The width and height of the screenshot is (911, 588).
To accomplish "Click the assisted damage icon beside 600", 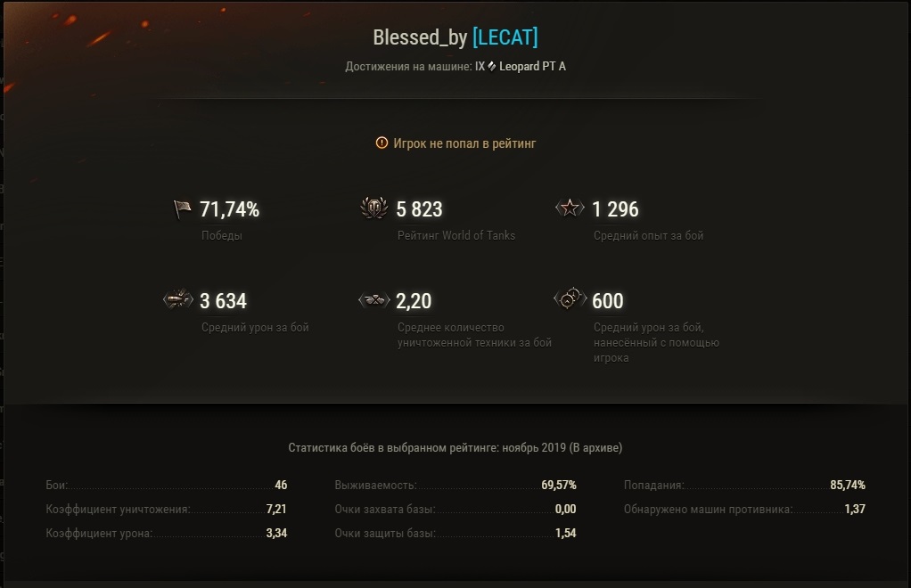I will pyautogui.click(x=569, y=299).
